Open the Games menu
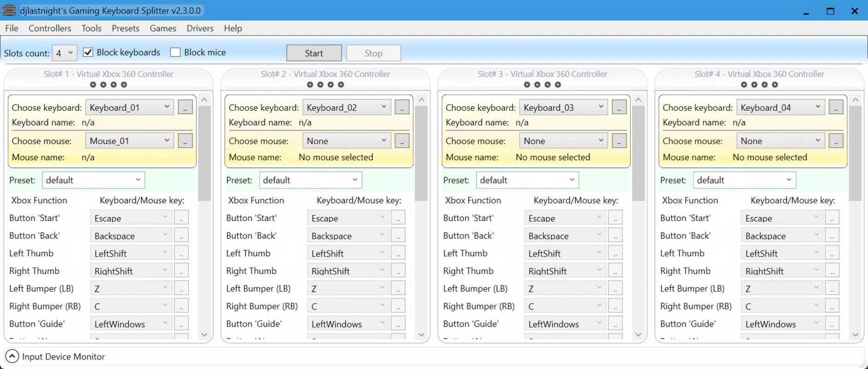The width and height of the screenshot is (868, 369). click(x=163, y=28)
